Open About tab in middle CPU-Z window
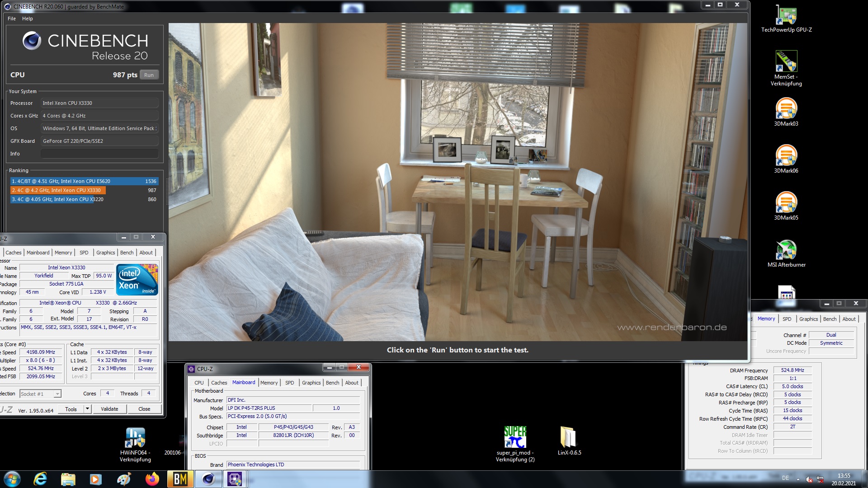This screenshot has height=488, width=868. point(352,383)
